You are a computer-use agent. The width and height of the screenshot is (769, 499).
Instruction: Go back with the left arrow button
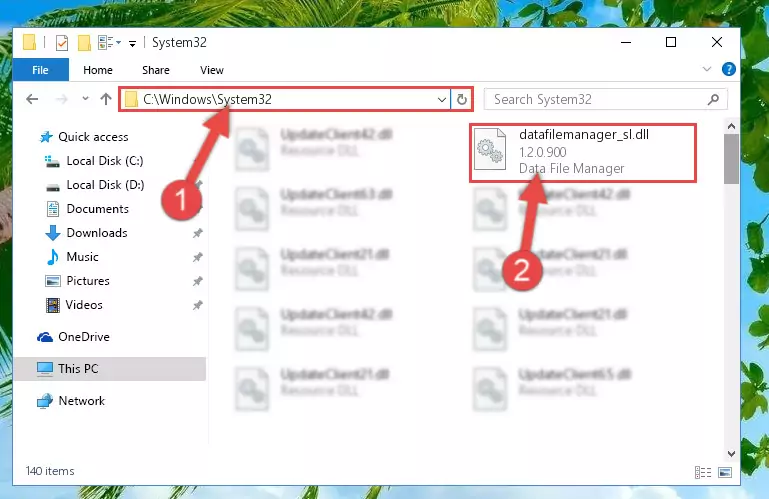click(32, 100)
